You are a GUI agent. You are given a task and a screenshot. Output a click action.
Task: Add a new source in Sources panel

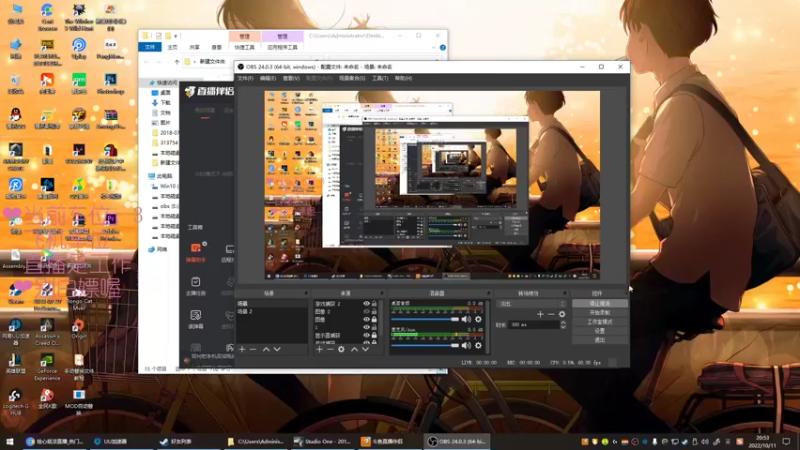319,349
